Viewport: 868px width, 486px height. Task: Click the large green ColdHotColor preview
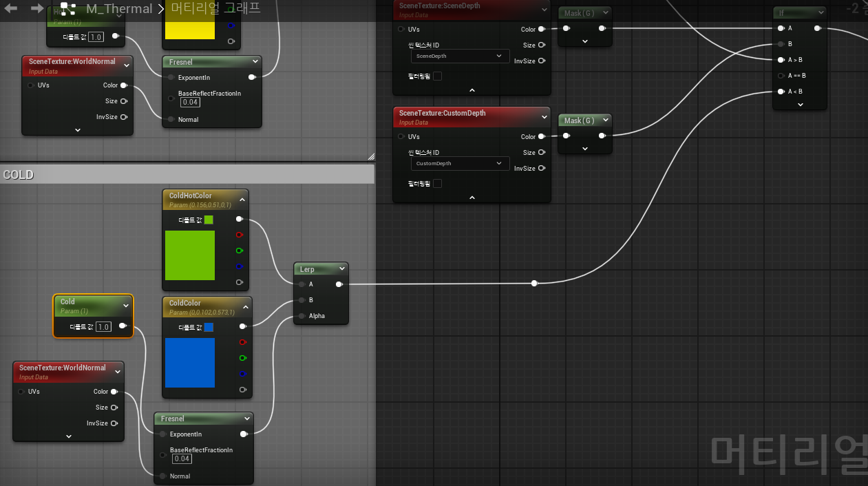click(x=190, y=255)
